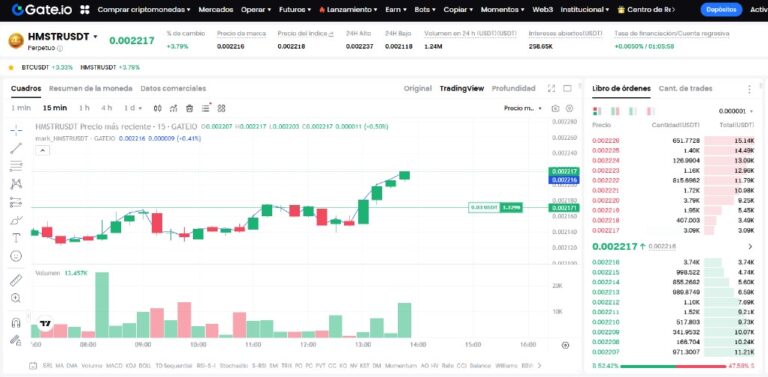Select the second order book layout option
The height and width of the screenshot is (377, 768).
point(615,111)
